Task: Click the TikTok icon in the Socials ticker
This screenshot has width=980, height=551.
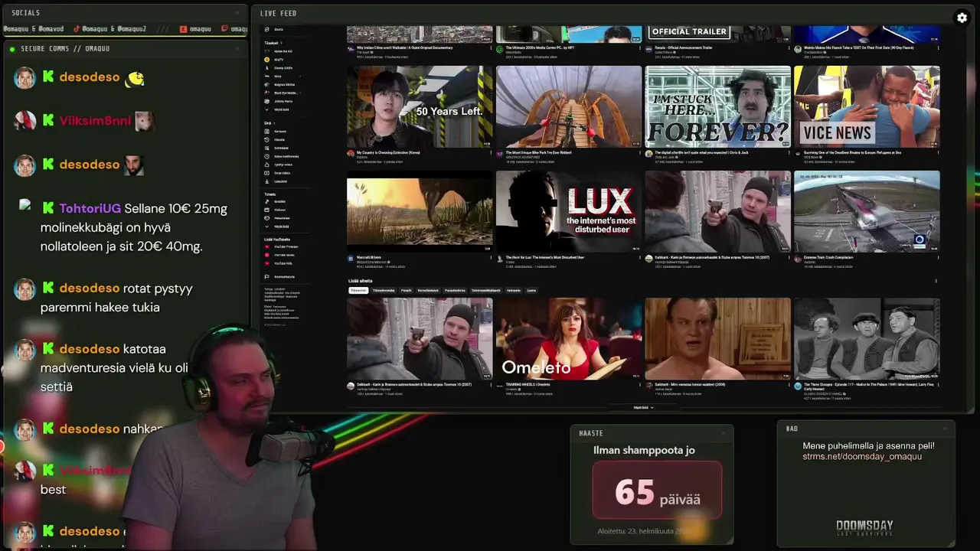Action: (x=77, y=29)
